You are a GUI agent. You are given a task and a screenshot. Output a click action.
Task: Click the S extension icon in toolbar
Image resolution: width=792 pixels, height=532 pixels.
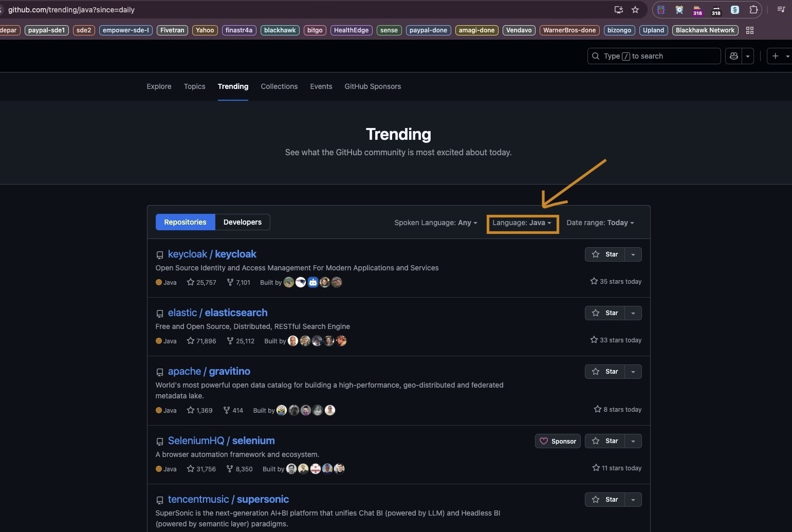click(735, 10)
